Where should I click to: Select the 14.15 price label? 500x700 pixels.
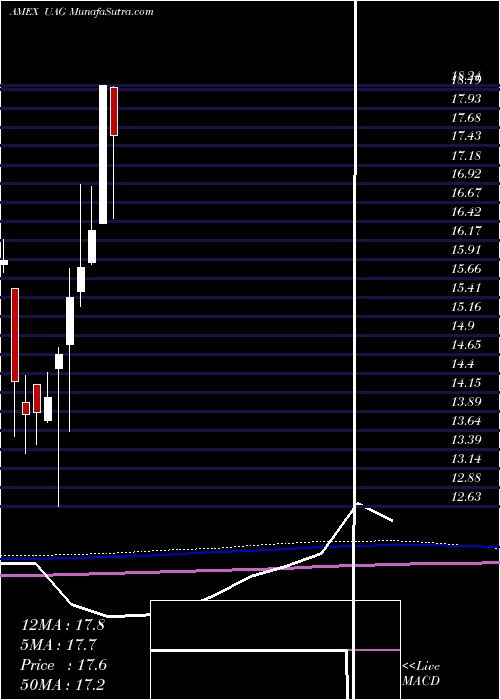pos(466,383)
